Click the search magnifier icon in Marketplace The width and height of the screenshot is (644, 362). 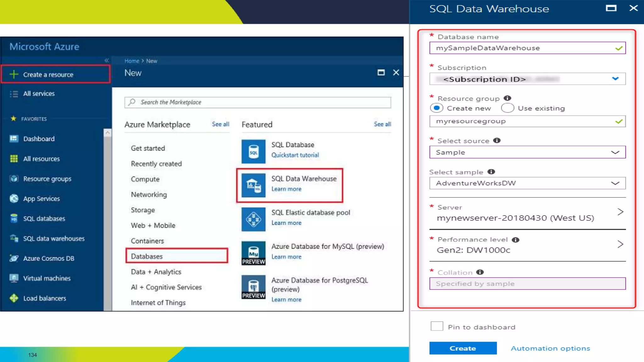coord(132,102)
